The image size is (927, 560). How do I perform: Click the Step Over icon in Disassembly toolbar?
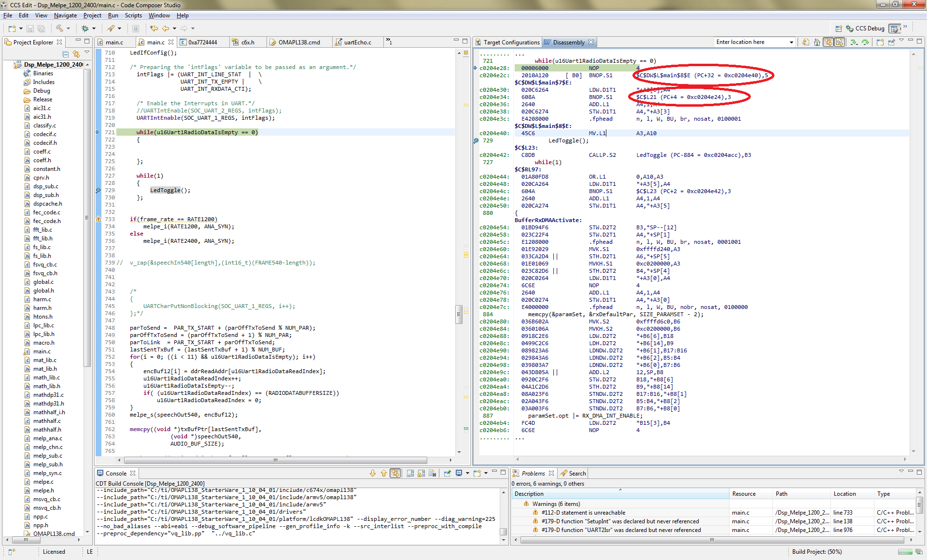[865, 42]
